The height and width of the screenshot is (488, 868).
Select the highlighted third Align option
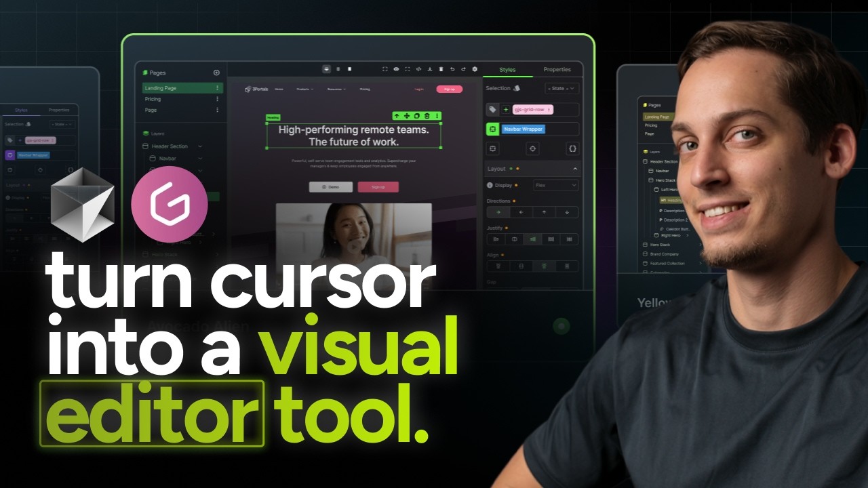tap(544, 266)
